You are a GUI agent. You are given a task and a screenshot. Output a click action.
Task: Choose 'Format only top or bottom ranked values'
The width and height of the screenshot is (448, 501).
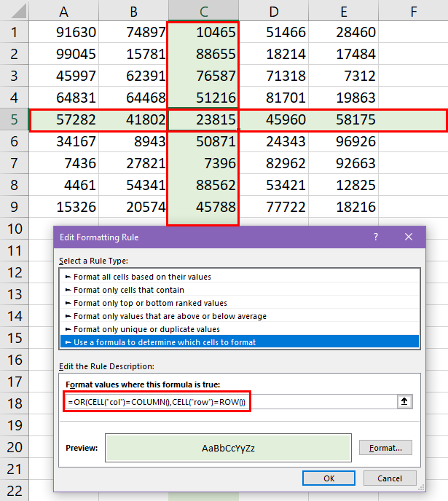click(x=240, y=303)
